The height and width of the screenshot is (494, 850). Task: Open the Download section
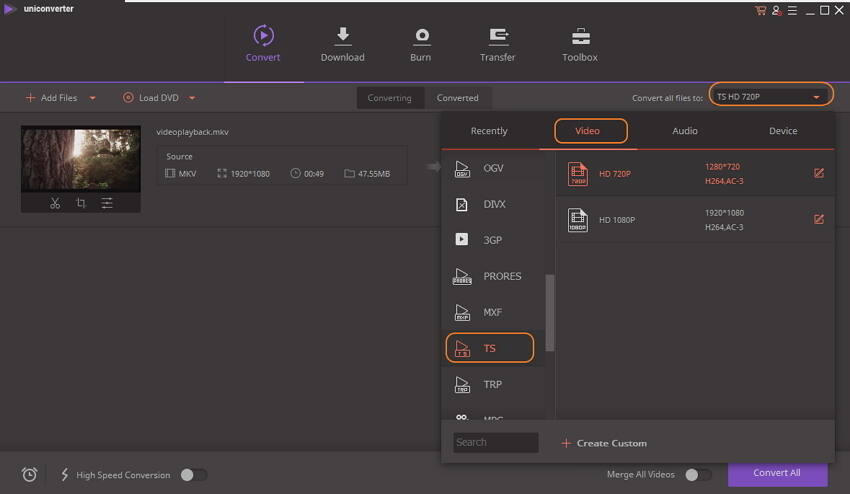coord(343,44)
